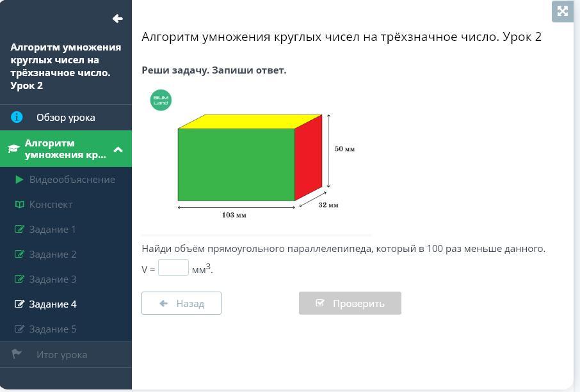Collapse the Алгоритм умножения section chevron
The height and width of the screenshot is (392, 580).
click(118, 149)
